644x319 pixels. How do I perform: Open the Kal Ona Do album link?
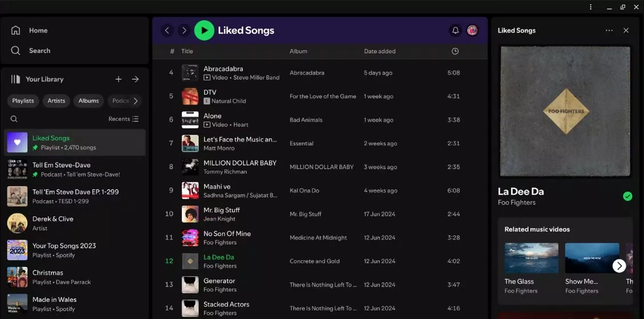click(305, 191)
